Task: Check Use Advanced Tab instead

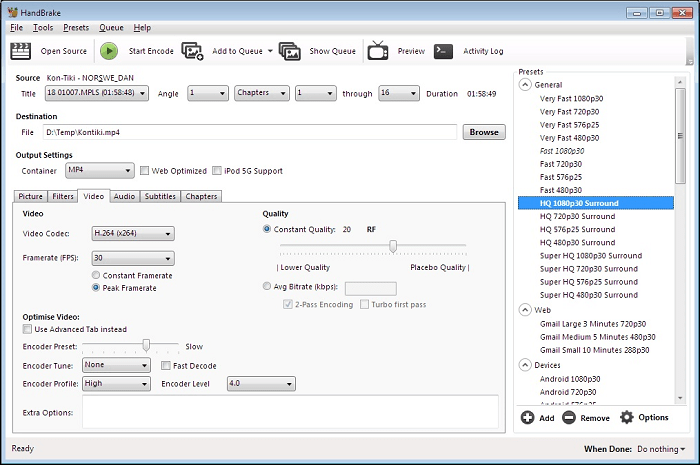Action: (27, 329)
